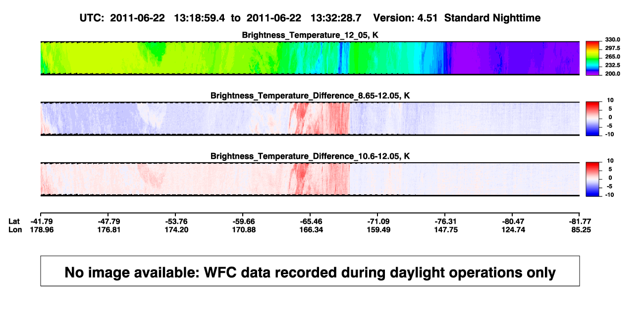Click the start time '13:18:59.4' in header
This screenshot has width=644, height=330.
[x=200, y=18]
